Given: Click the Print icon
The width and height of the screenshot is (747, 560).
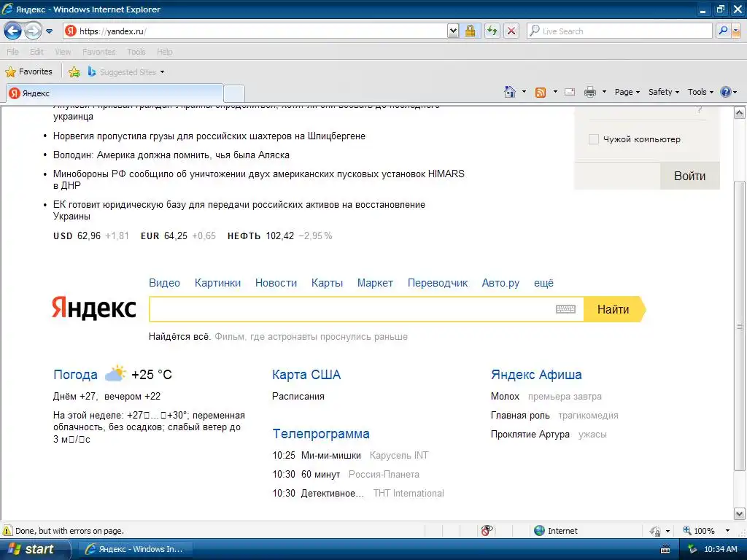Looking at the screenshot, I should coord(589,92).
